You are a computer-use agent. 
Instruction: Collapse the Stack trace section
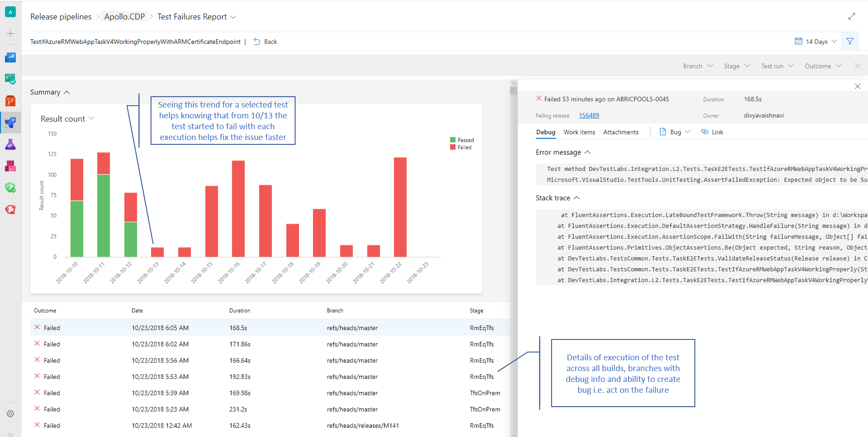point(558,198)
